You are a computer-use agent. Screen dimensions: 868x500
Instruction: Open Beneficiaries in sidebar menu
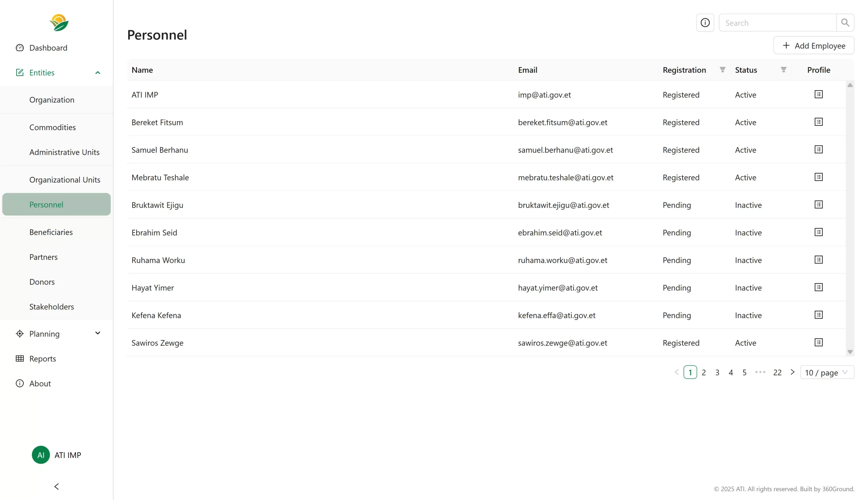point(51,232)
